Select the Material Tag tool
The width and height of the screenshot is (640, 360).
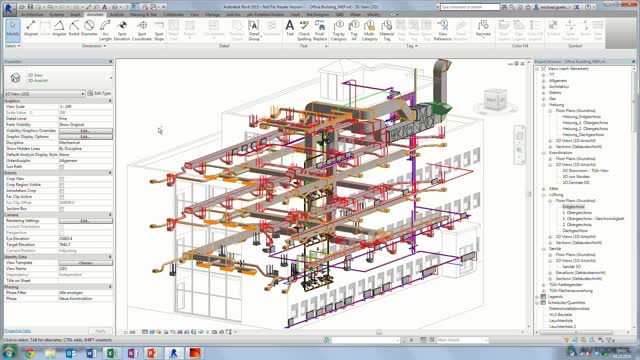[387, 30]
